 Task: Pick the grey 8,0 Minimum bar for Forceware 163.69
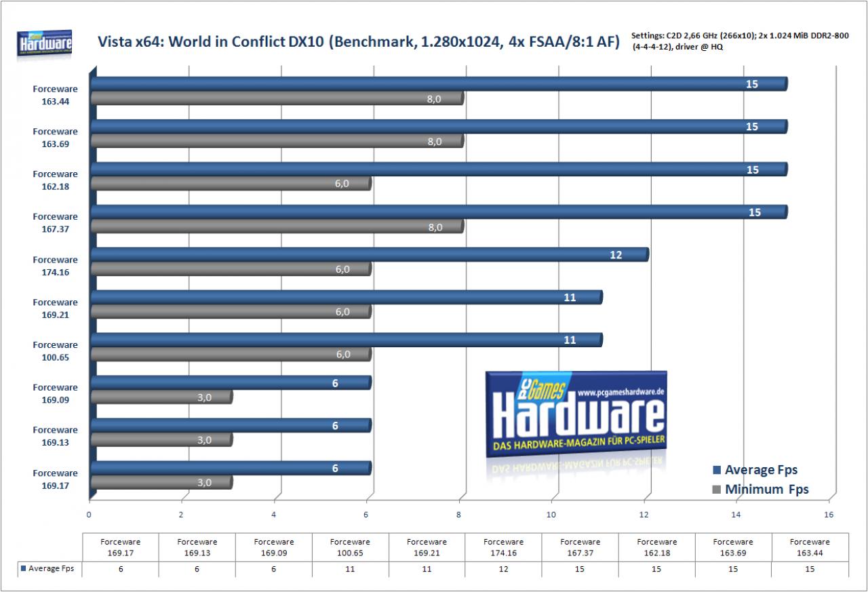pyautogui.click(x=277, y=141)
